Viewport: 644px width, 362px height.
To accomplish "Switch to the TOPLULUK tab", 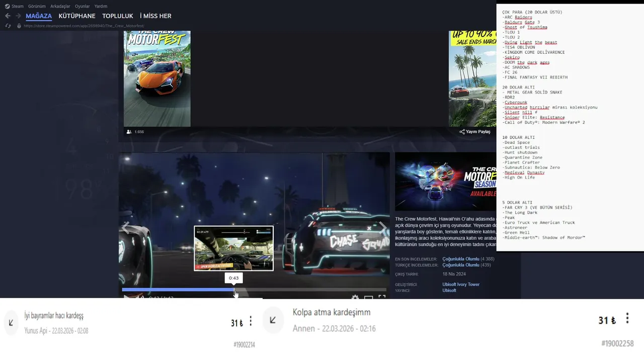I will (118, 16).
